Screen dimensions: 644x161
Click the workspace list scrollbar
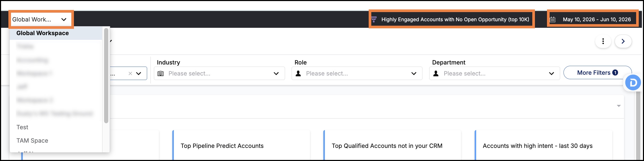(106, 76)
